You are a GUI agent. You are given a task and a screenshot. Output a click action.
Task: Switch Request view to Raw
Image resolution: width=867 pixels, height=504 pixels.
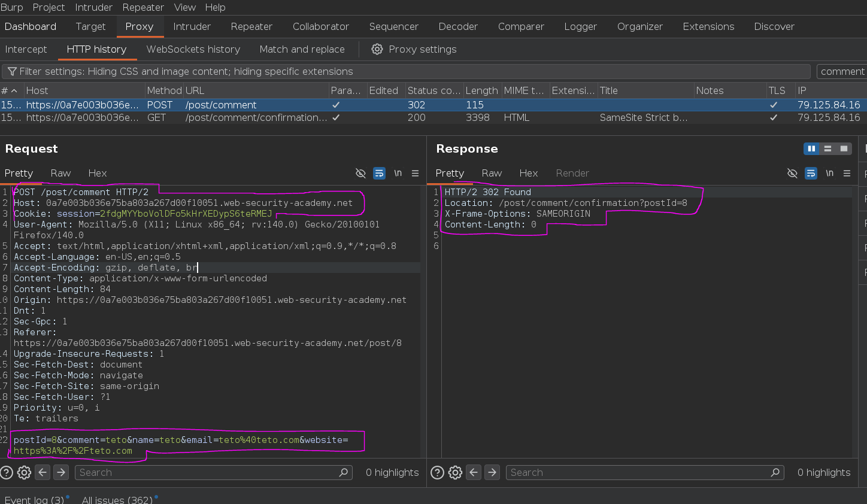[x=60, y=173]
